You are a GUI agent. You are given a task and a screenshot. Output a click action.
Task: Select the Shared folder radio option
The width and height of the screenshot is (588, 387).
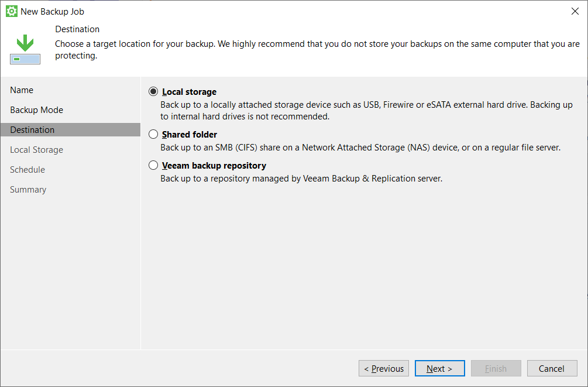153,135
